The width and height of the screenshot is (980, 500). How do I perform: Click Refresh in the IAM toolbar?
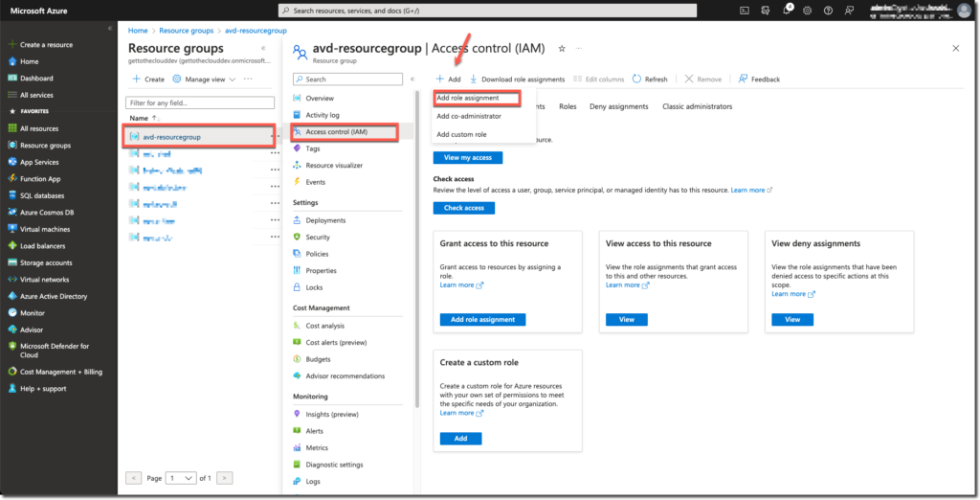pos(650,80)
